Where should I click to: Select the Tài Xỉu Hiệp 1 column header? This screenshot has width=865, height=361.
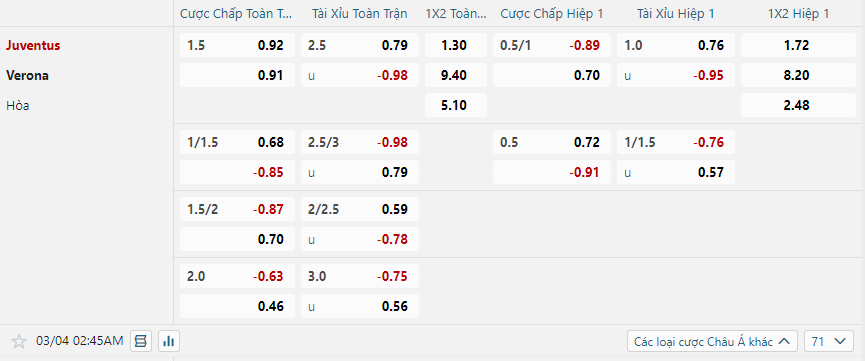[676, 14]
